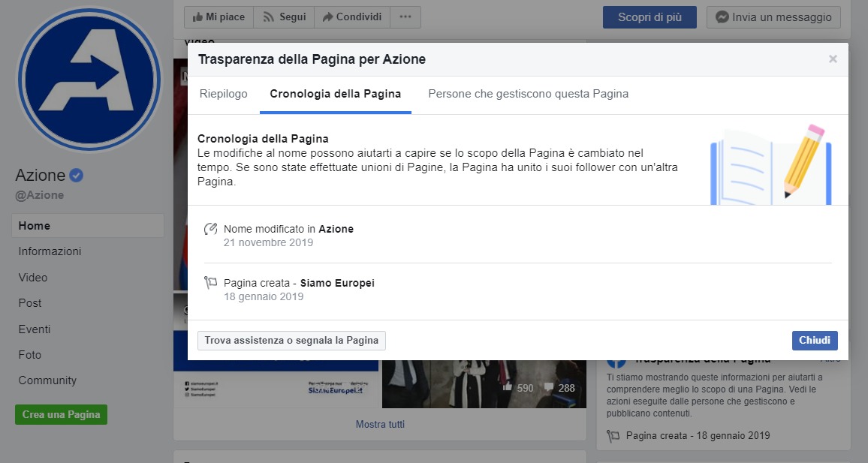Click the Chiudi button
Screen dimensions: 868x463
click(x=814, y=340)
